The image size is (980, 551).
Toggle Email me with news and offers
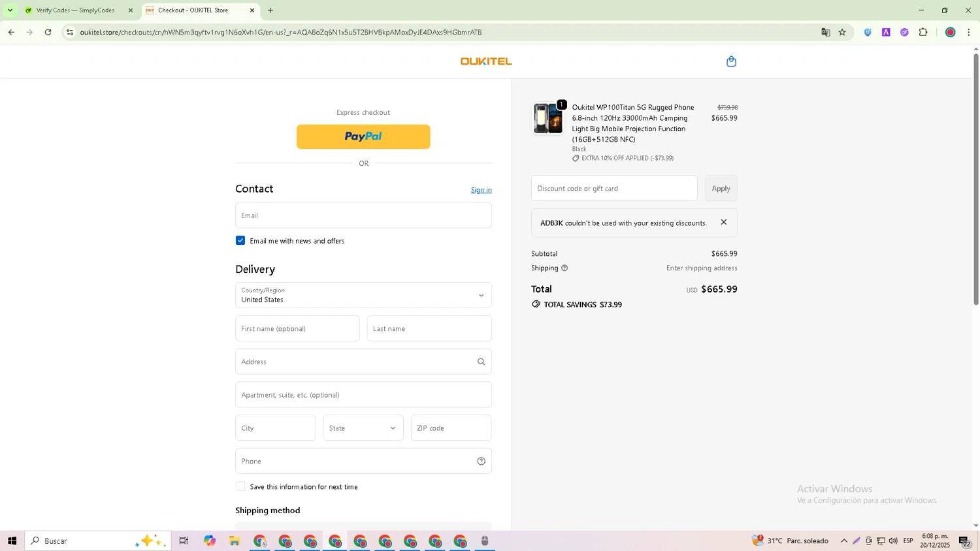point(240,241)
